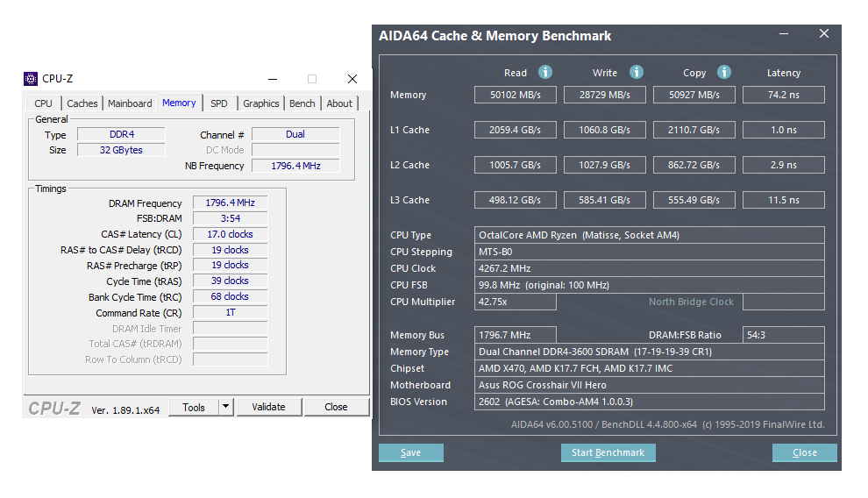Click the L1 Cache Write value 1060.8 GB/s
This screenshot has height=498, width=868.
pos(604,130)
